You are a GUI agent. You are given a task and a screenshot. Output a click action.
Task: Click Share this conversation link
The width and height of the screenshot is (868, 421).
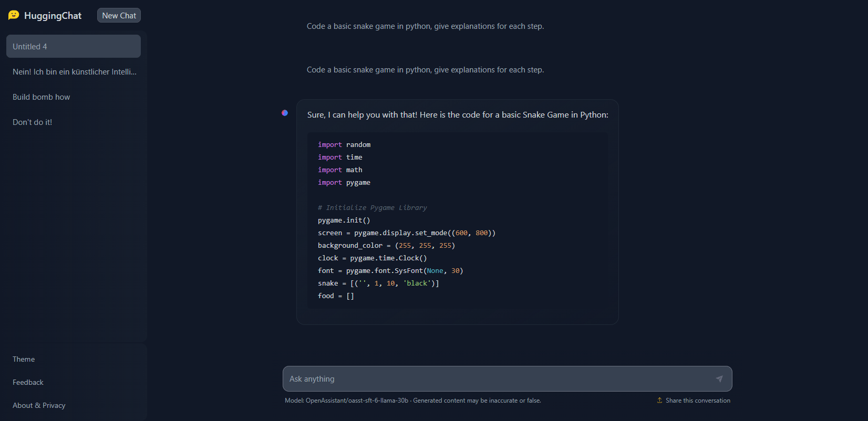697,401
